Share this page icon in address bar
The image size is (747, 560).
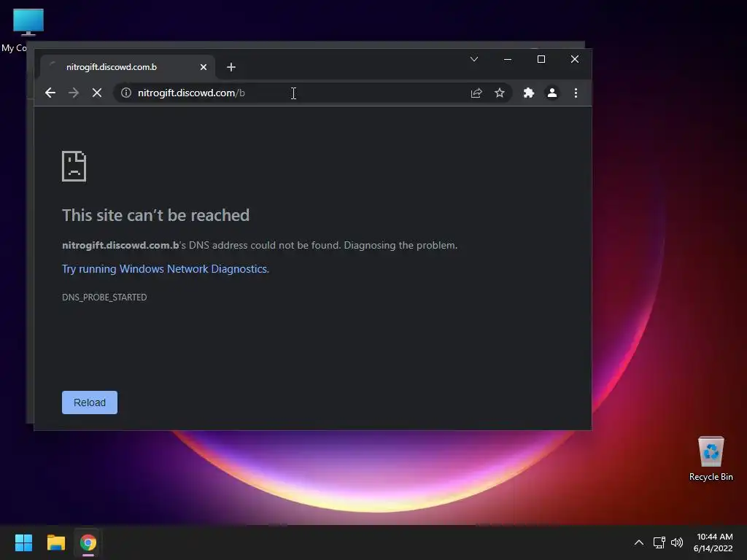tap(476, 93)
